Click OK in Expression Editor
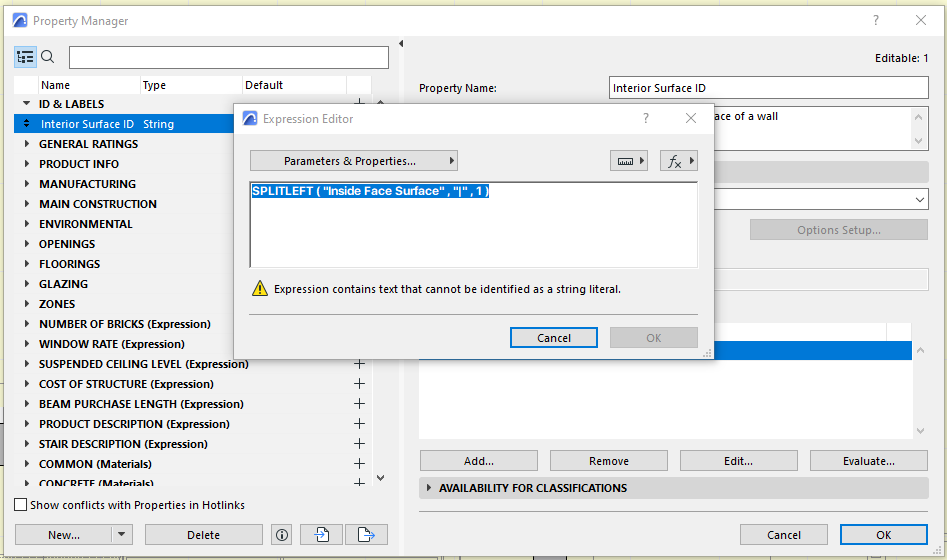 [x=653, y=338]
